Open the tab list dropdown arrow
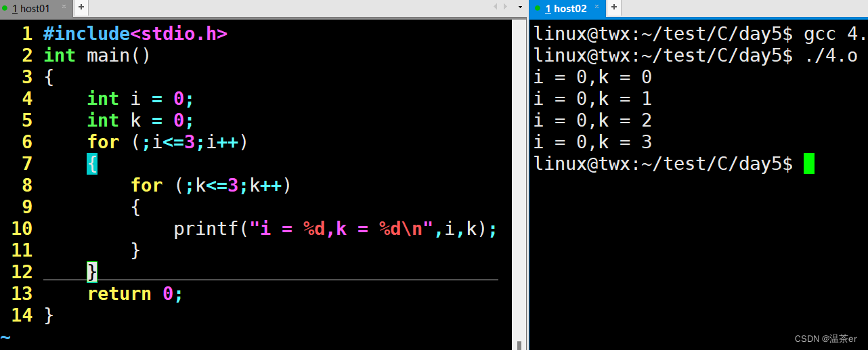868x350 pixels. point(520,7)
